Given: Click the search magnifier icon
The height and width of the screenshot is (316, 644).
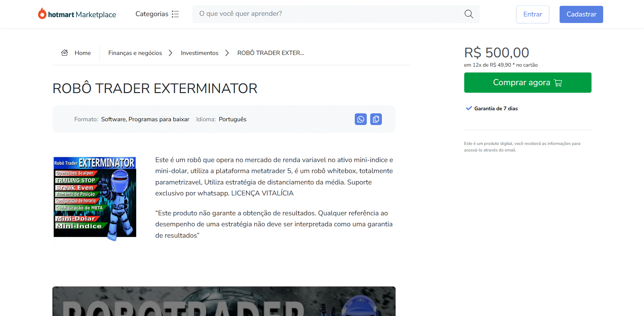Looking at the screenshot, I should pyautogui.click(x=469, y=14).
